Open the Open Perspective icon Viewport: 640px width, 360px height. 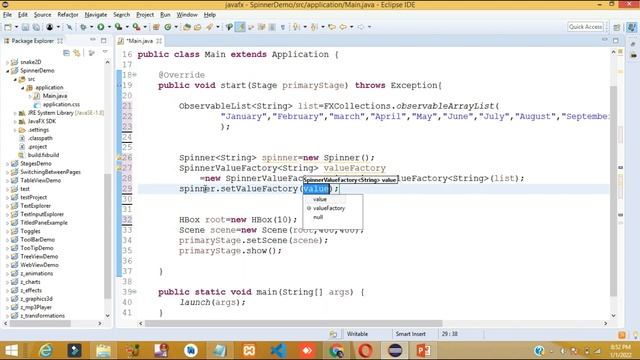click(x=617, y=27)
